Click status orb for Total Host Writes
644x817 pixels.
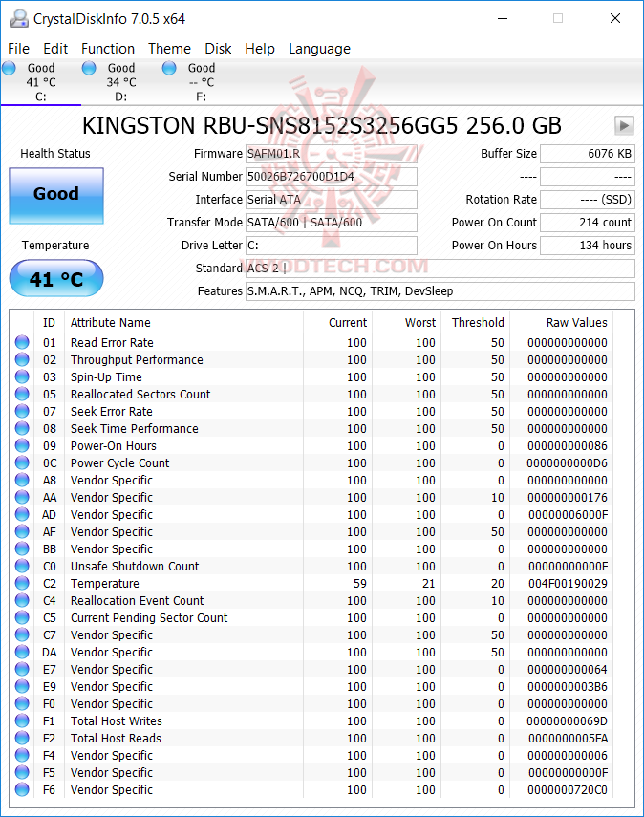(22, 720)
